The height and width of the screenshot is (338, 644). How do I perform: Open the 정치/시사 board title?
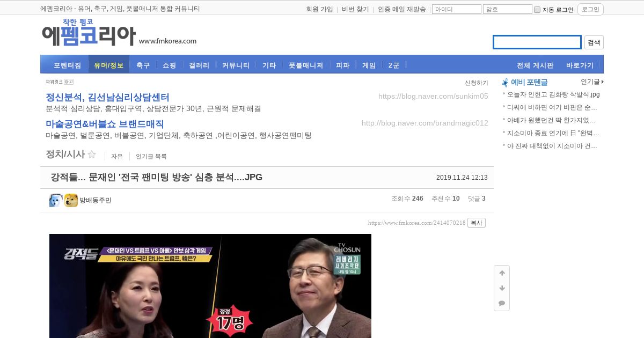(65, 154)
